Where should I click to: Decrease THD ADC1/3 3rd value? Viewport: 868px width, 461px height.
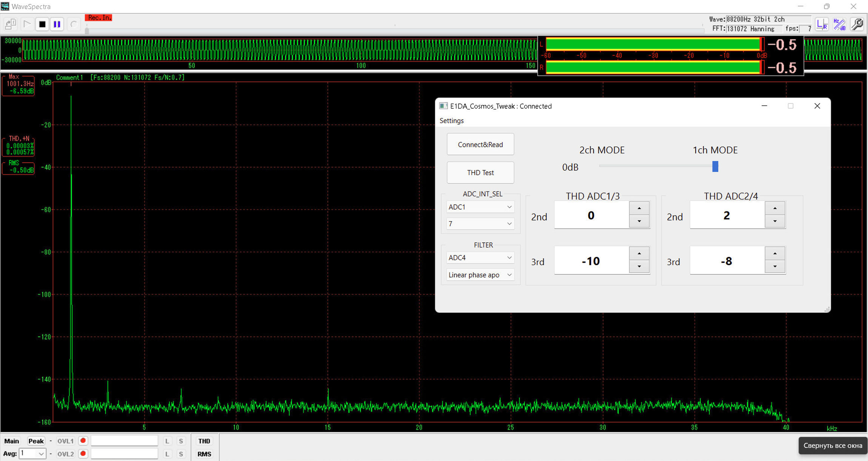point(639,267)
